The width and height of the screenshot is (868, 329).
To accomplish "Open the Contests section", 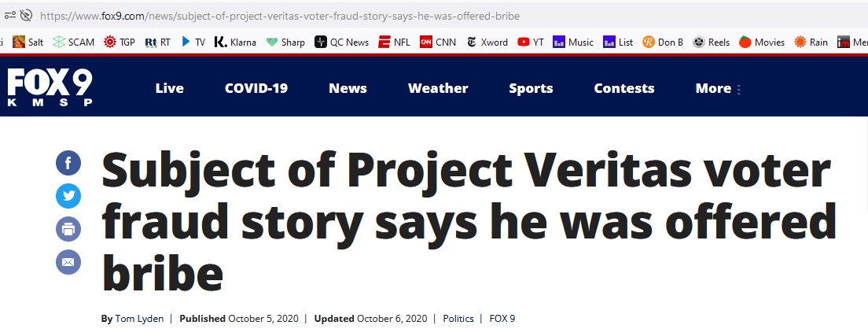I will tap(624, 88).
